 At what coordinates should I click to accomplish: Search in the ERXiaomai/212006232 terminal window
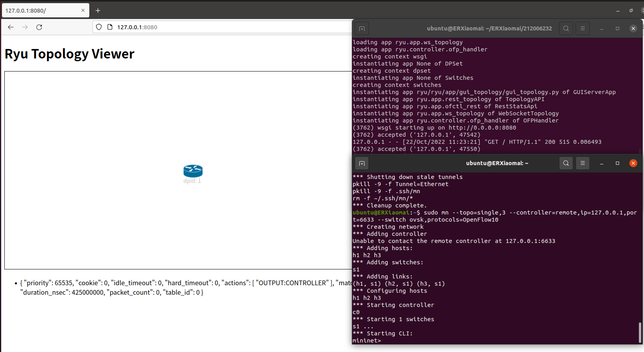(566, 28)
